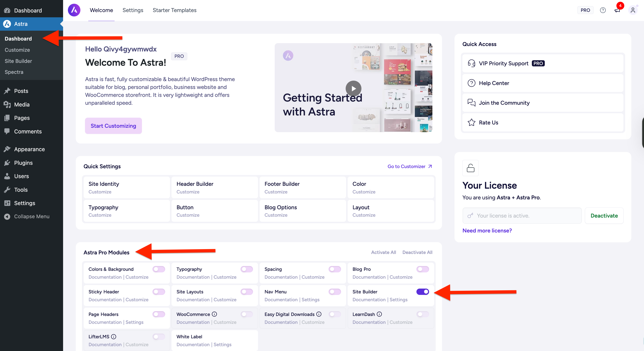644x351 pixels.
Task: Open Customize under Astra menu
Action: [x=17, y=50]
